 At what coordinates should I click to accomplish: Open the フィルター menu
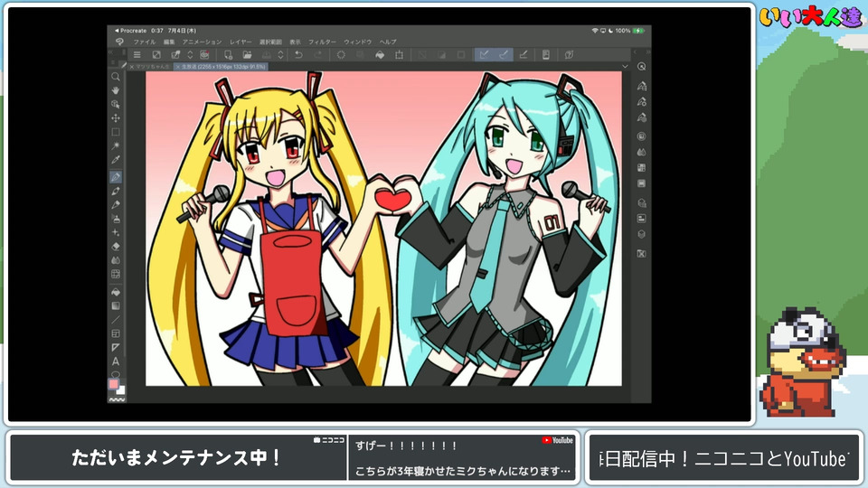(x=322, y=42)
